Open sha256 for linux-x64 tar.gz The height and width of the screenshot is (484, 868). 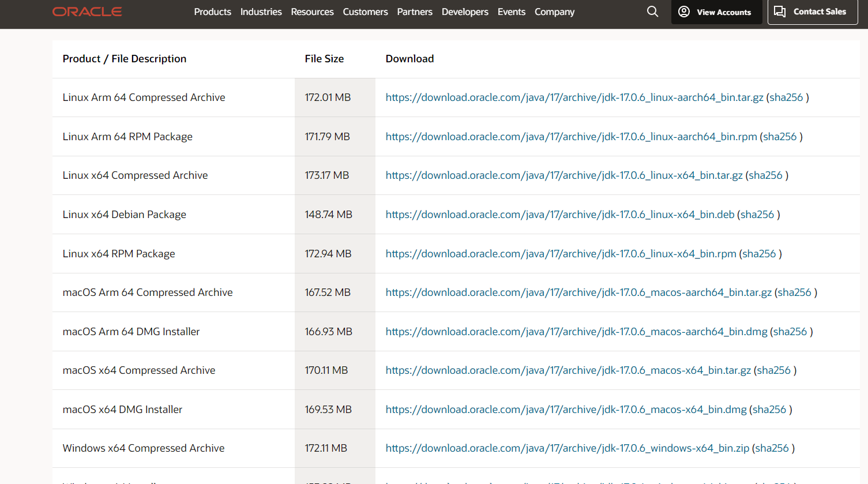[x=765, y=175]
